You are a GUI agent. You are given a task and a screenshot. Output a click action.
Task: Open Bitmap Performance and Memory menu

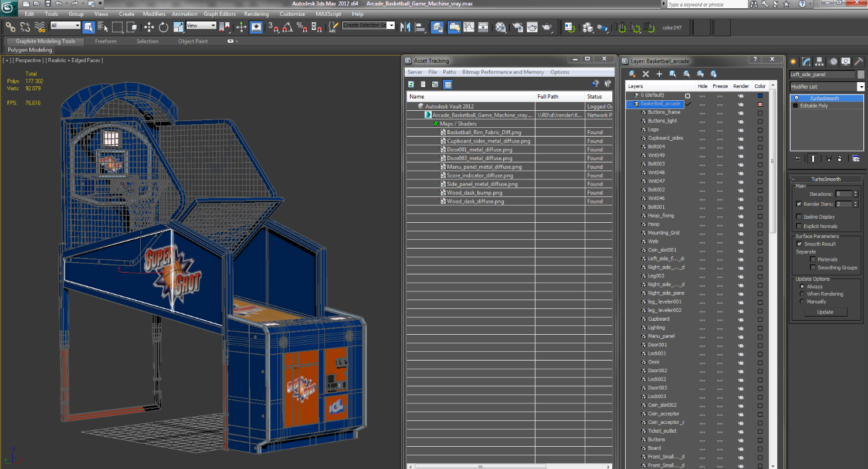point(503,72)
